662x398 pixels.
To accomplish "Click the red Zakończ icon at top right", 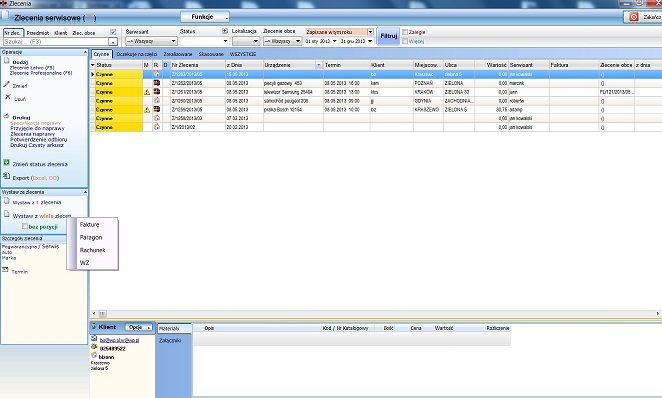I will (634, 17).
